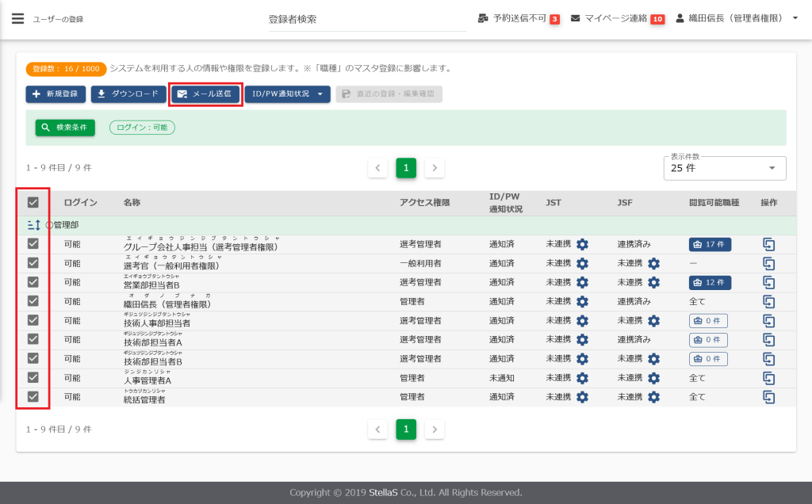Open the 検索条件 search filter
Screen dimensions: 812x504
point(65,128)
